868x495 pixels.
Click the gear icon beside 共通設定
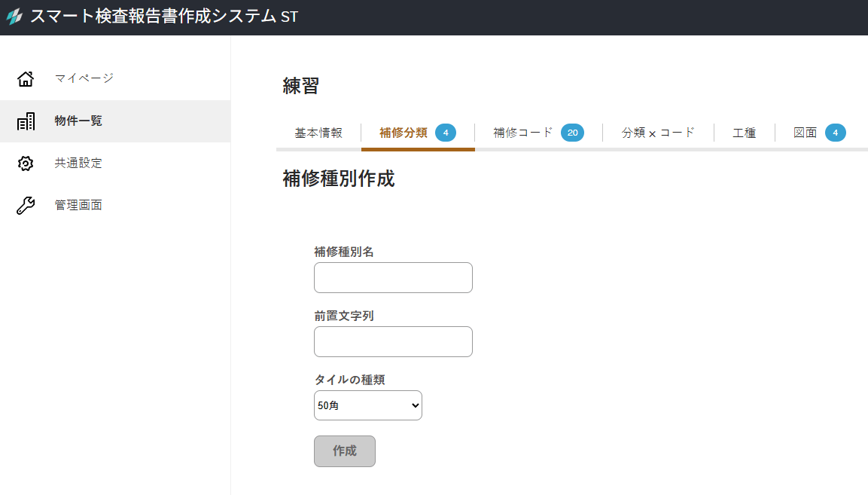click(x=26, y=163)
